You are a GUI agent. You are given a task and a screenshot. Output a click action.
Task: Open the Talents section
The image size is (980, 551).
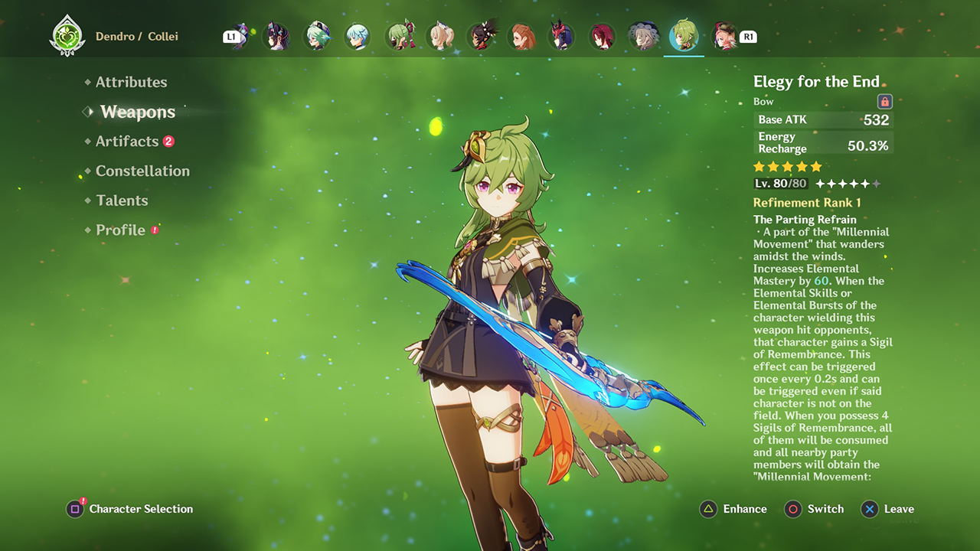[x=122, y=201]
